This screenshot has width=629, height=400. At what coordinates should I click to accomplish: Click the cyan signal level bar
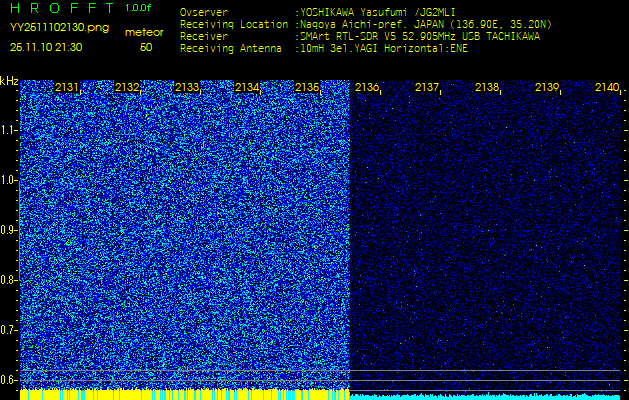[485, 397]
